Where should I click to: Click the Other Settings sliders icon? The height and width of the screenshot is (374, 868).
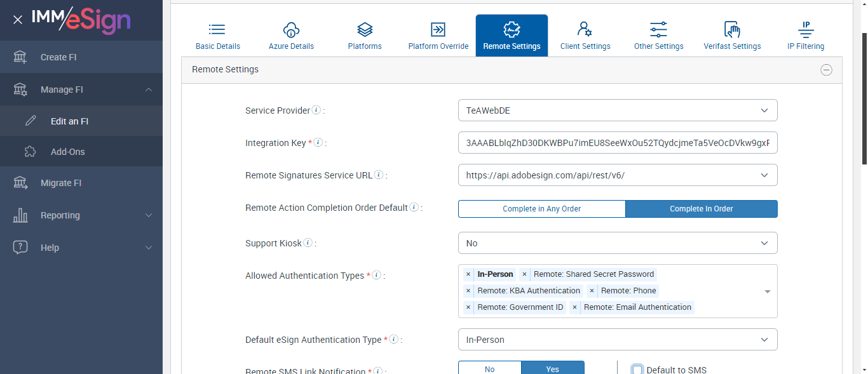(x=658, y=29)
